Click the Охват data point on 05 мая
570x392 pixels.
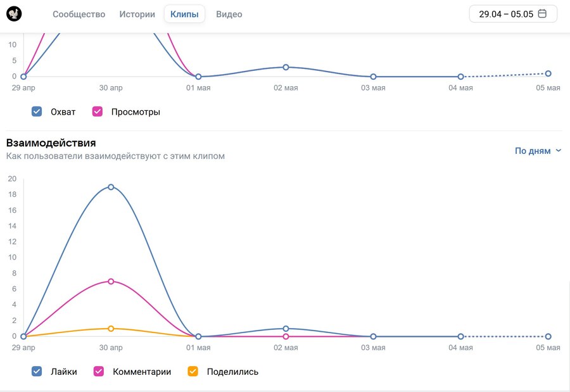click(548, 73)
